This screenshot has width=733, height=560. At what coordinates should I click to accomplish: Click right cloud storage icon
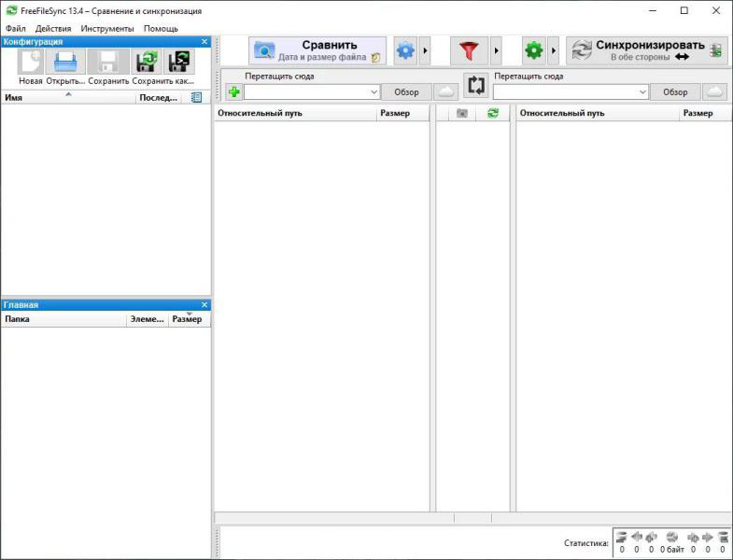point(714,92)
